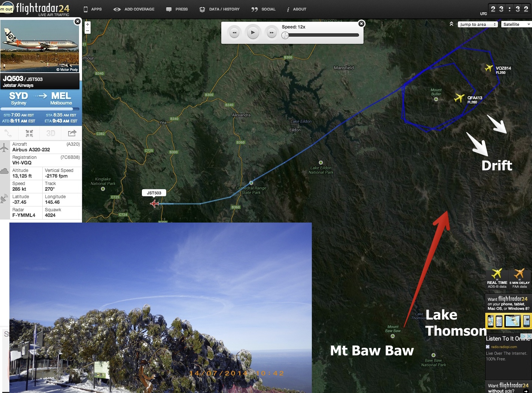Open the PRESS menu item
Viewport: 532px width, 393px height.
[177, 9]
